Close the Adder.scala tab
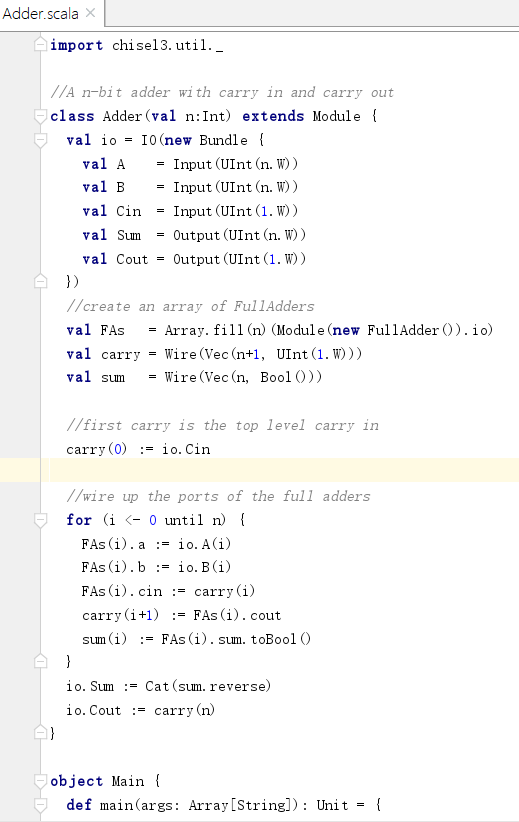Viewport: 519px width, 822px height. pyautogui.click(x=90, y=13)
